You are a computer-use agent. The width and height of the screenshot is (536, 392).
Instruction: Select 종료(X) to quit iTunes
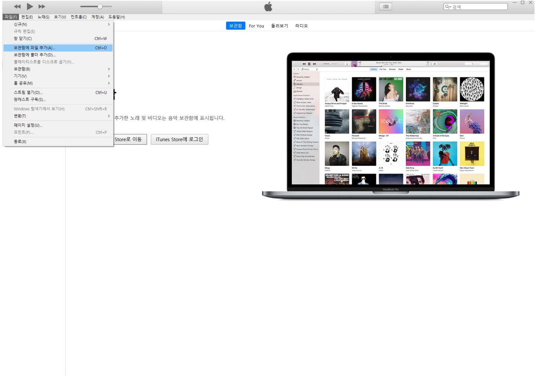(x=20, y=142)
